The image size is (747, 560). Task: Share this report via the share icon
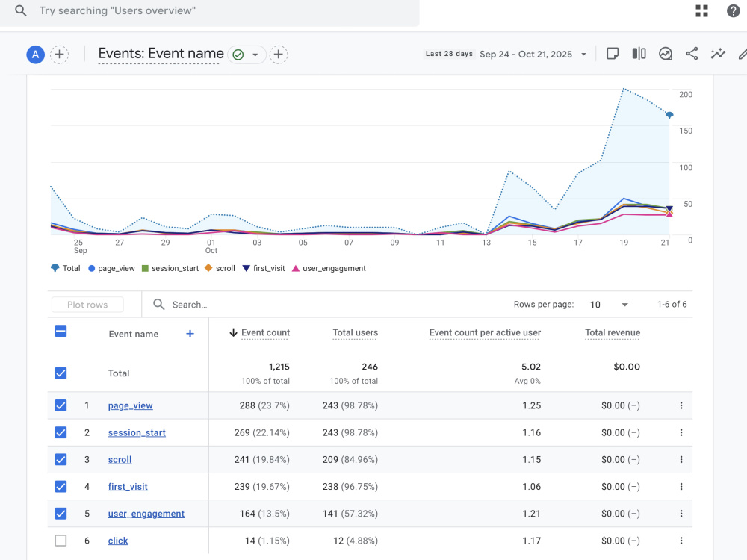tap(692, 54)
